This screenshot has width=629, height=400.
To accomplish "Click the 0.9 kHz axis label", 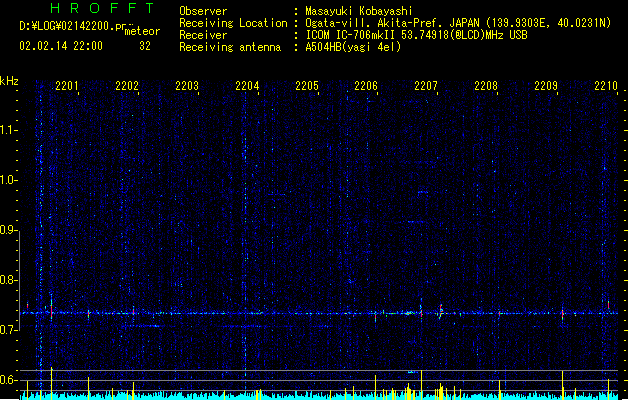I will [x=8, y=230].
